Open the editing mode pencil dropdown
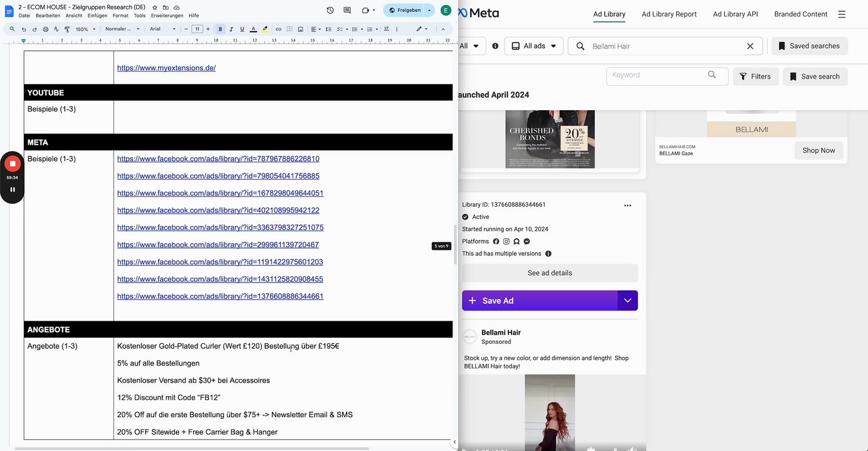The image size is (868, 451). coord(422,29)
